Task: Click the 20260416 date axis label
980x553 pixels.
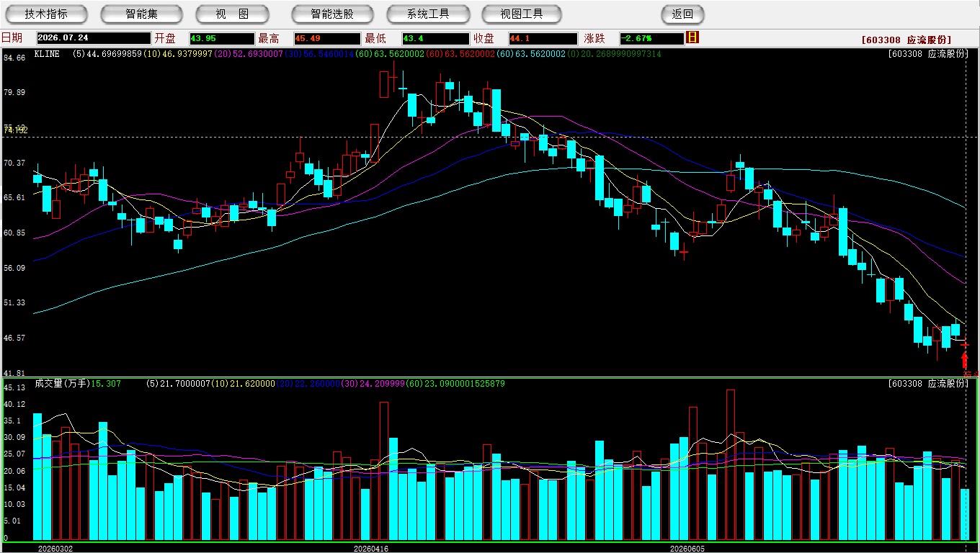Action: pos(370,548)
